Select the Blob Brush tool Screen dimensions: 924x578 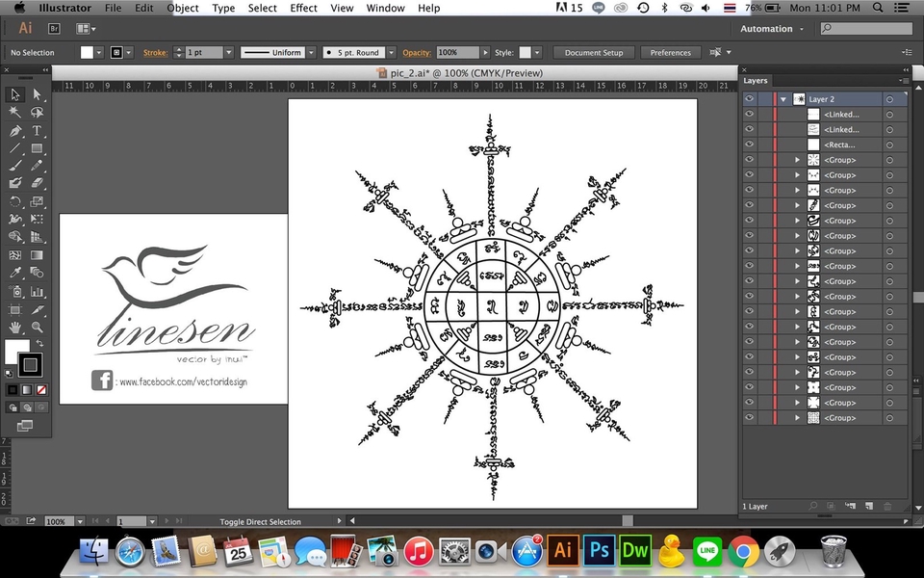click(x=15, y=183)
